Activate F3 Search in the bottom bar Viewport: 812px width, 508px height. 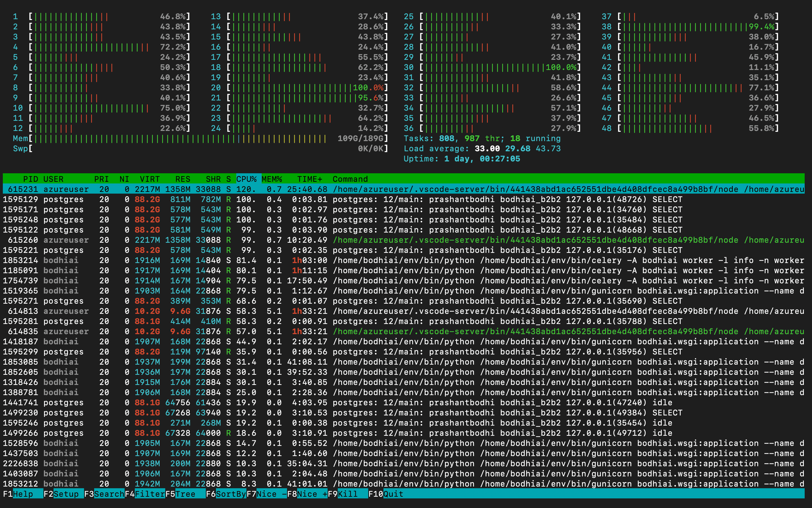pyautogui.click(x=104, y=494)
